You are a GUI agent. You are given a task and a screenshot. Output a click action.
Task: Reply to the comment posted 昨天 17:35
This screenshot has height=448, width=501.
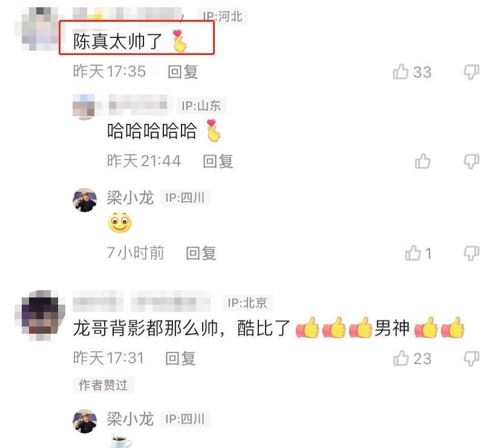click(x=183, y=71)
